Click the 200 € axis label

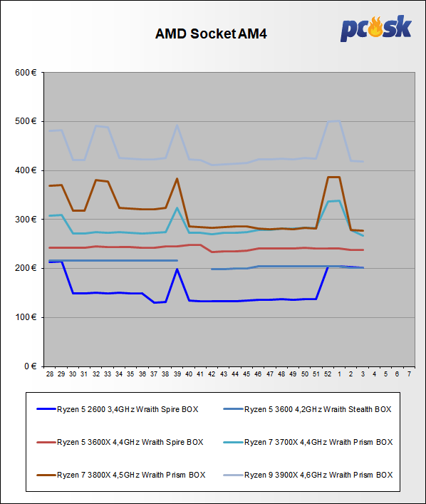(26, 268)
